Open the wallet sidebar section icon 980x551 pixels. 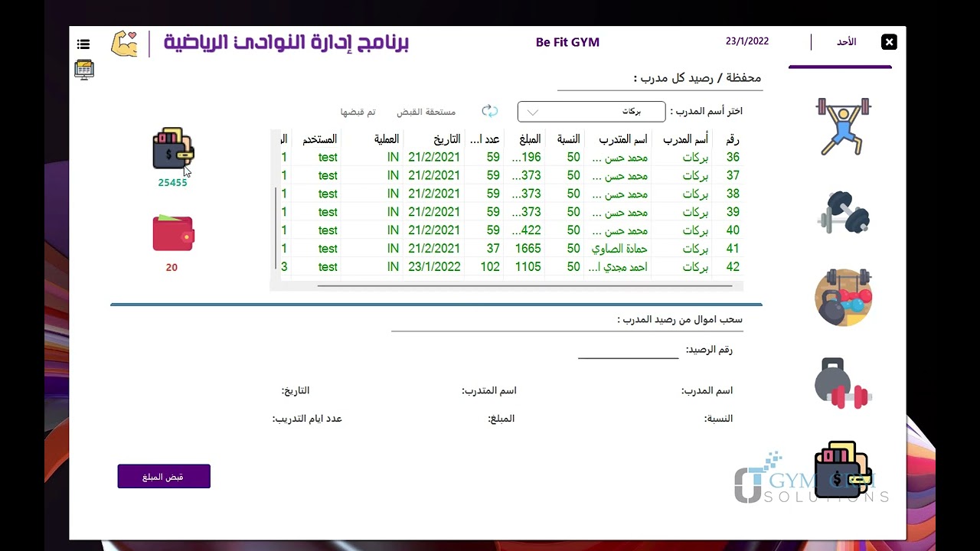(844, 470)
